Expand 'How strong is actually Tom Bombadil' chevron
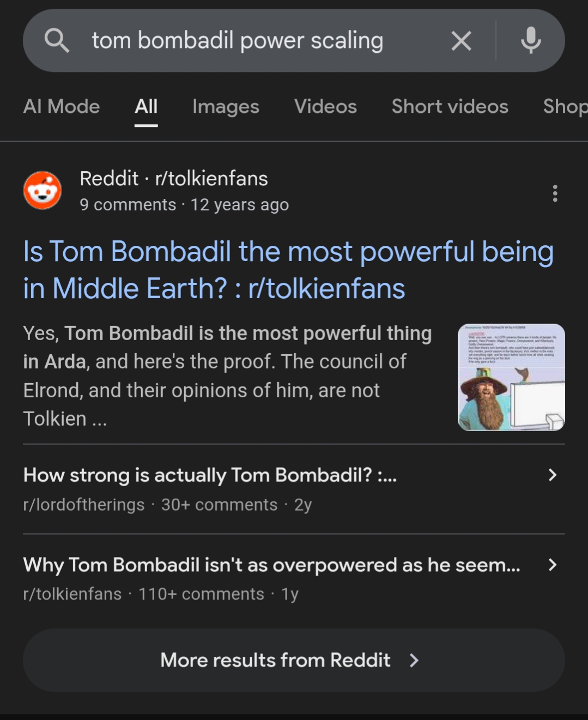The height and width of the screenshot is (720, 588). [x=552, y=475]
